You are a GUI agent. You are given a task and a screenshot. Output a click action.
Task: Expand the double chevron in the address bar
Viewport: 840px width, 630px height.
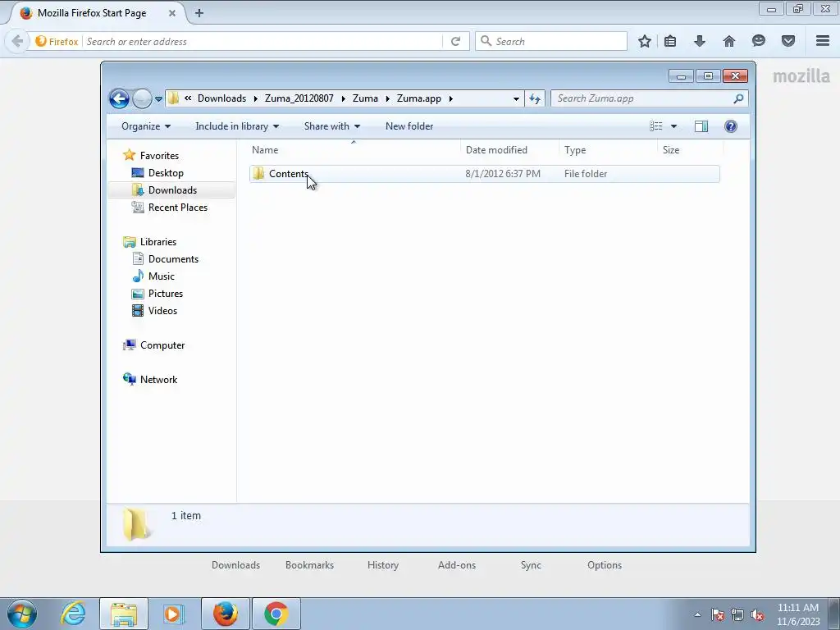tap(188, 98)
